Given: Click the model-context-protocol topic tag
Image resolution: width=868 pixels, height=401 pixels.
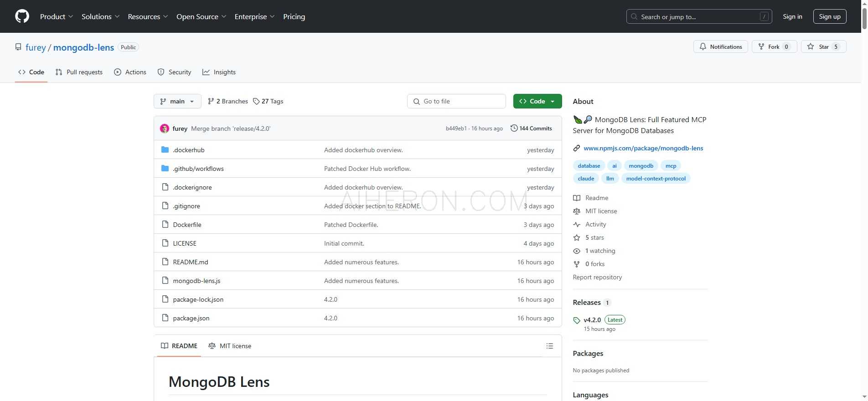Looking at the screenshot, I should tap(656, 179).
